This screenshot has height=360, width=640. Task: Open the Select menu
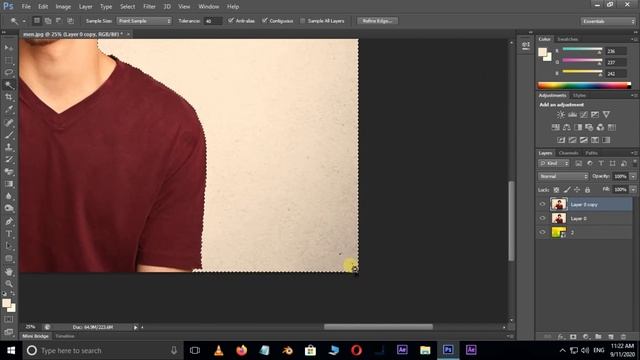127,7
